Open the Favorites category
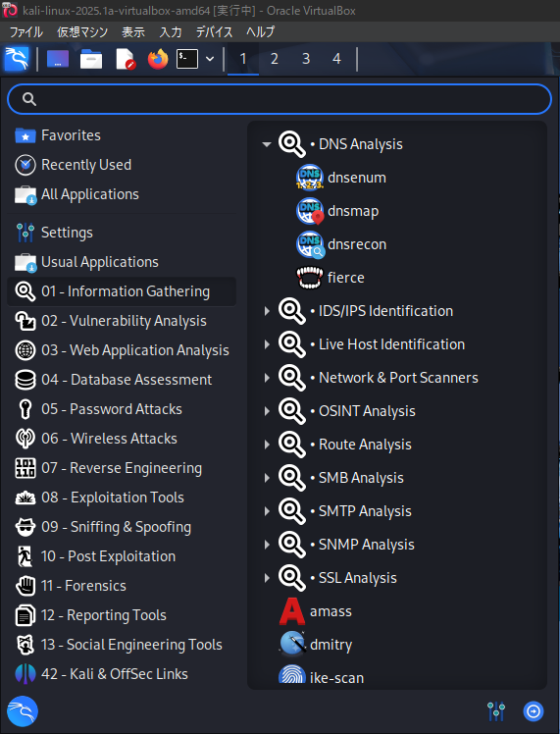 pos(122,135)
